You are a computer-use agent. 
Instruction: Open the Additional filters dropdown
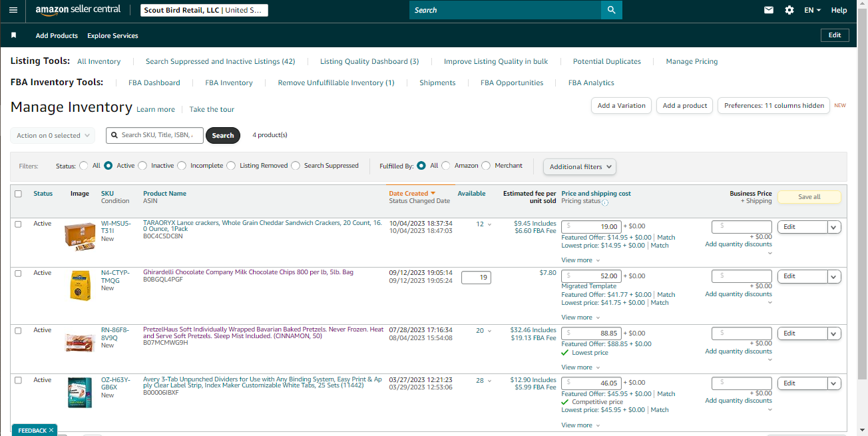(580, 166)
